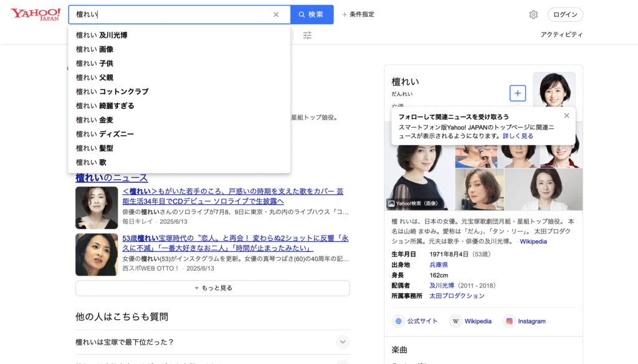Open the Wikipedia W icon link
The width and height of the screenshot is (638, 364).
pos(470,321)
